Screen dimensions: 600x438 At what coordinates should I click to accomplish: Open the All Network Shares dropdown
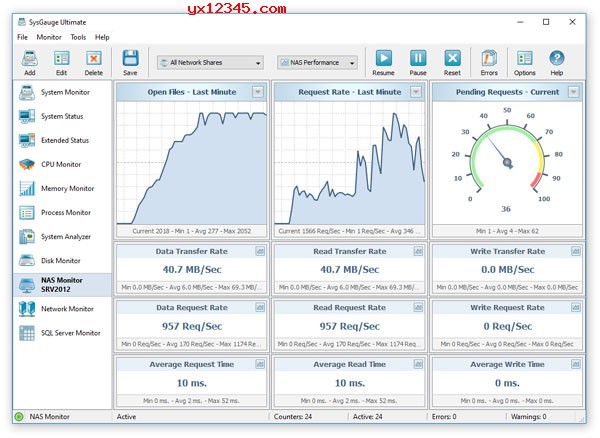(210, 63)
